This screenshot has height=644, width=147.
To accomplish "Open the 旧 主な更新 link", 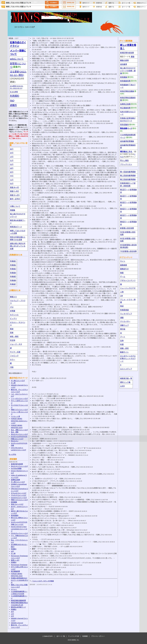I will (14, 92).
